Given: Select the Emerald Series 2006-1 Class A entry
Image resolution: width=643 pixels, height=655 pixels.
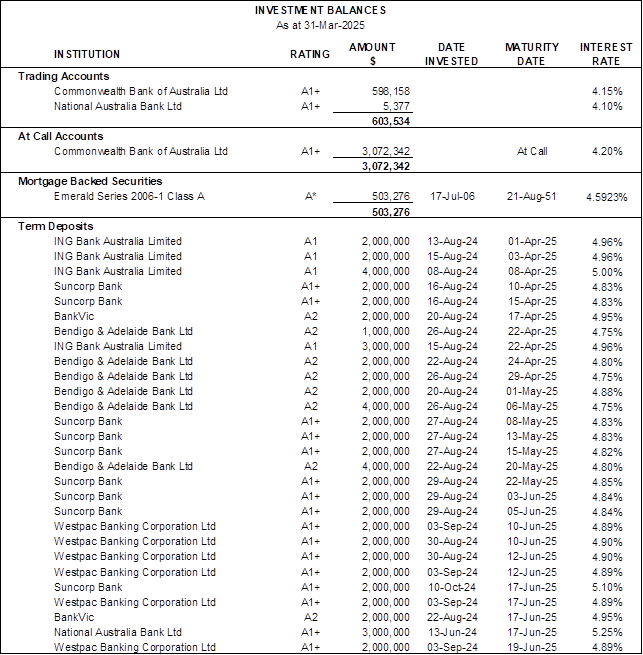Looking at the screenshot, I should (129, 196).
